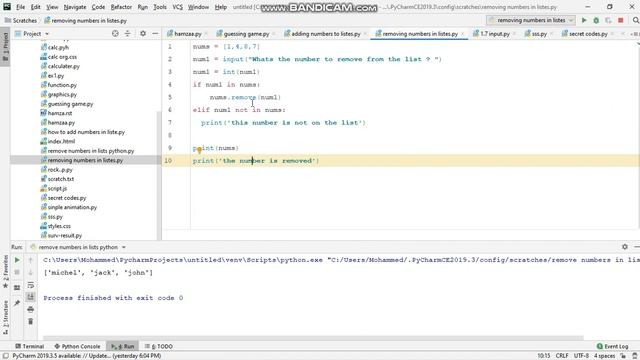Click the cursor position 10:15 in status bar
Screen dimensions: 640x360
(x=544, y=356)
